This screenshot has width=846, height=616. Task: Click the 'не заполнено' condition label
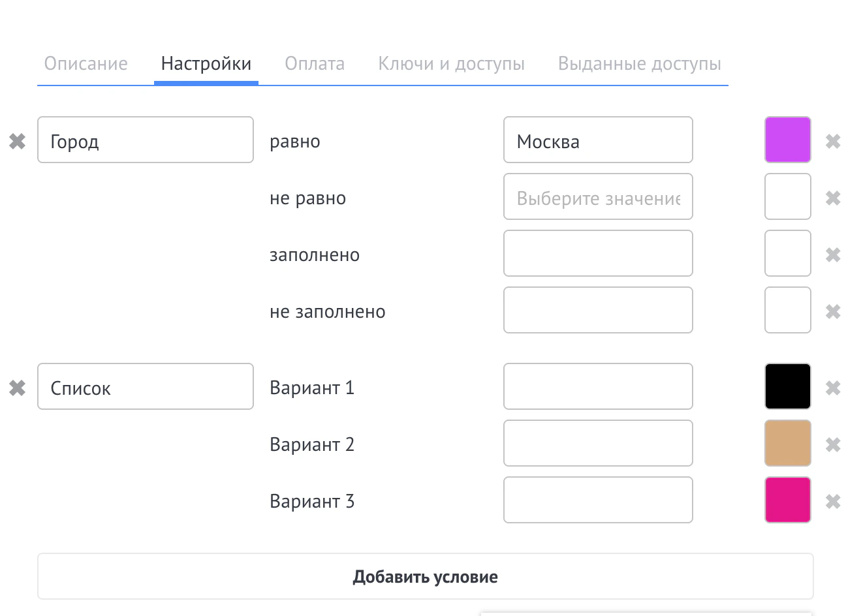click(x=328, y=312)
